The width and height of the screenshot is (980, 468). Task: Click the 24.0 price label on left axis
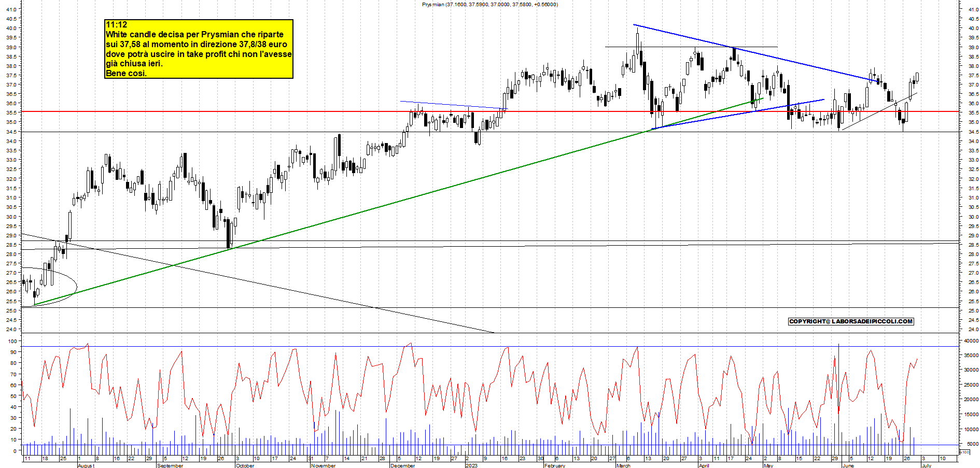pos(12,329)
